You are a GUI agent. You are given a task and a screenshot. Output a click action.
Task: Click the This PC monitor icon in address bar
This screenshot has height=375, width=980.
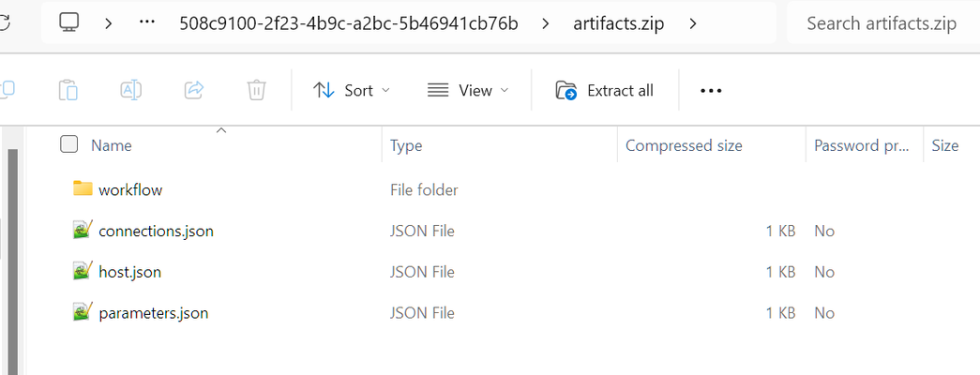click(68, 23)
